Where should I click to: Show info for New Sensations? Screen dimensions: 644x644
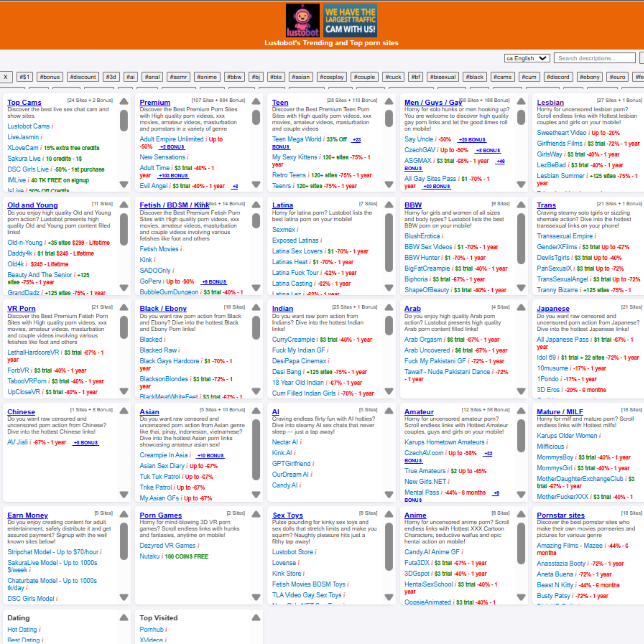(188, 157)
